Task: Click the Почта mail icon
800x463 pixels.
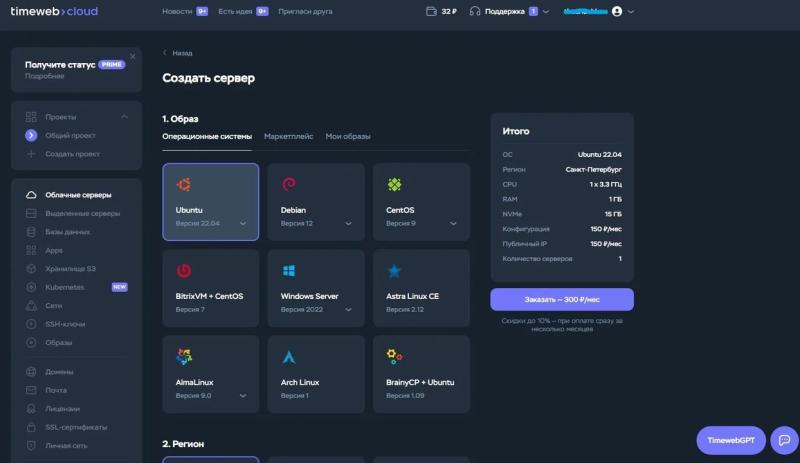Action: click(x=31, y=390)
